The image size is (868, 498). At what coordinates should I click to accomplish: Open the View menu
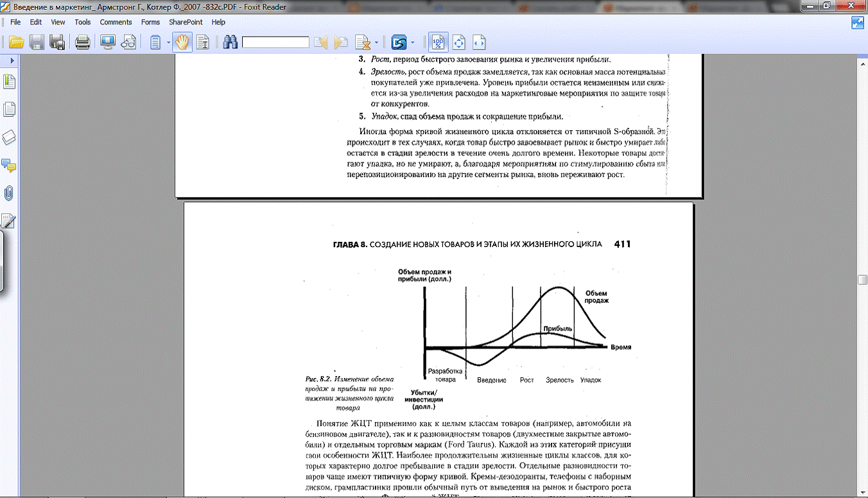tap(58, 22)
